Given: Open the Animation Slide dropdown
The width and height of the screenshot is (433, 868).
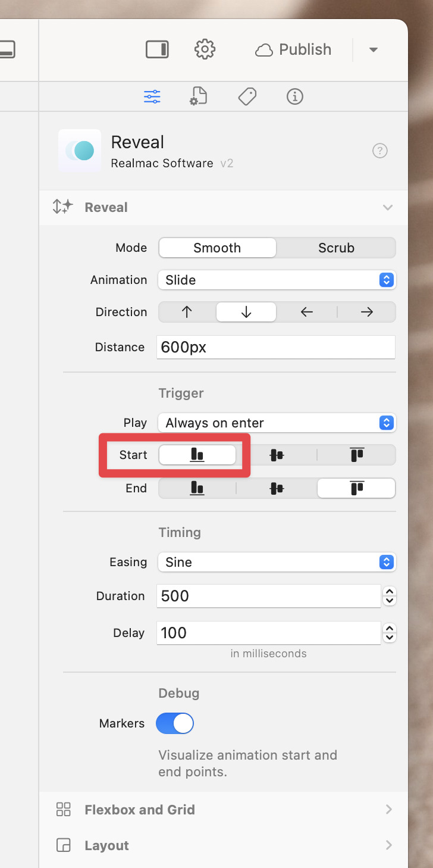Looking at the screenshot, I should 277,280.
